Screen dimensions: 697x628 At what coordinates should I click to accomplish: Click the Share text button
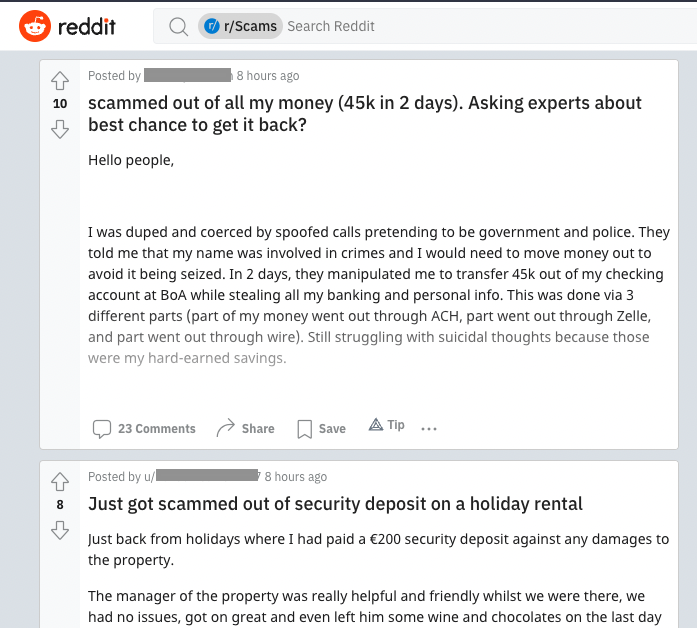click(258, 429)
